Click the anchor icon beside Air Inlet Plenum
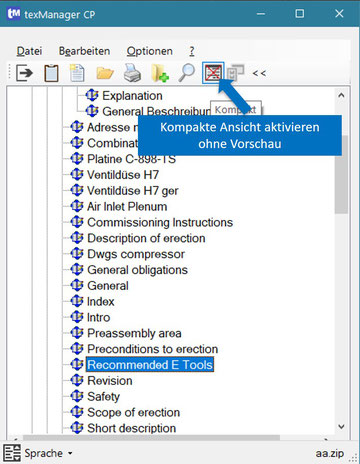This screenshot has height=464, width=360. (77, 206)
